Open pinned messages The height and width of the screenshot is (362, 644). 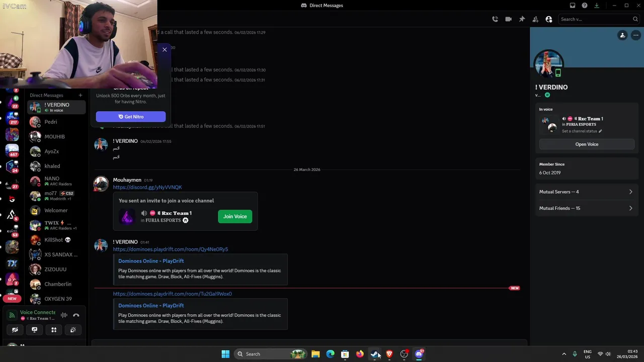522,19
